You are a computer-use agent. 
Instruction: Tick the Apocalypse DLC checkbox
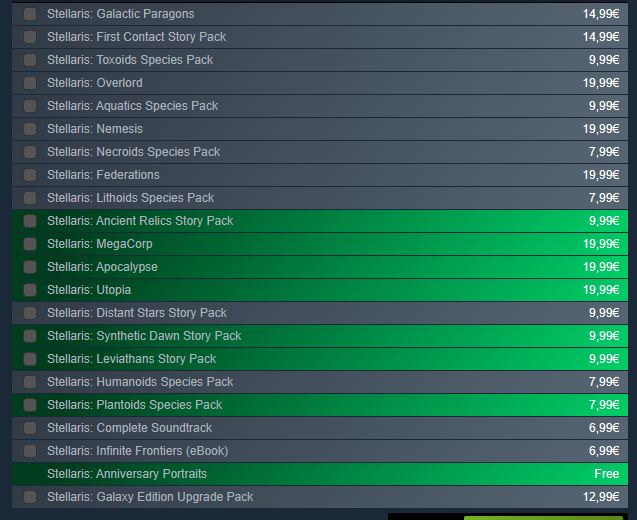point(30,267)
